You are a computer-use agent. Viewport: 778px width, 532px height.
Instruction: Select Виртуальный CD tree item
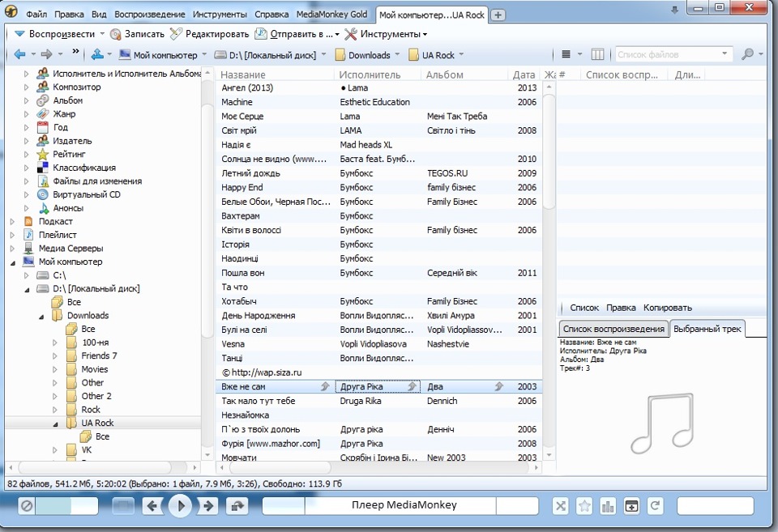point(79,194)
